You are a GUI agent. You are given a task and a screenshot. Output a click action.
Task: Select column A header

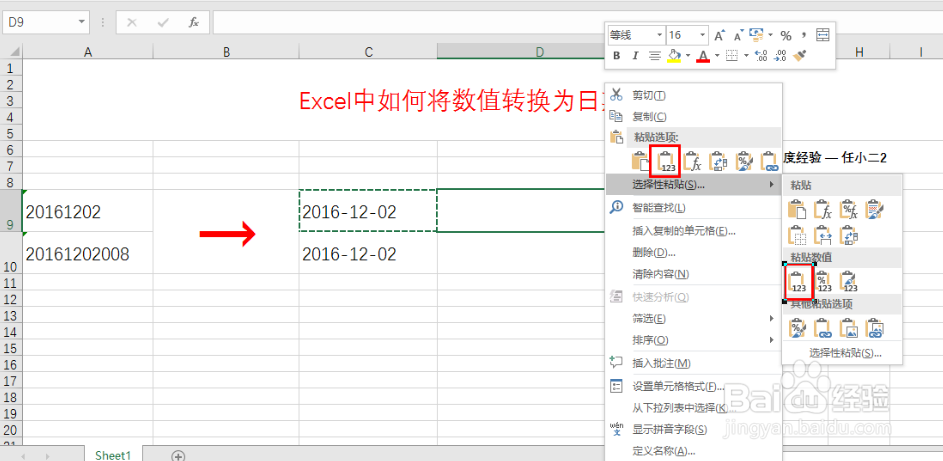coord(88,52)
